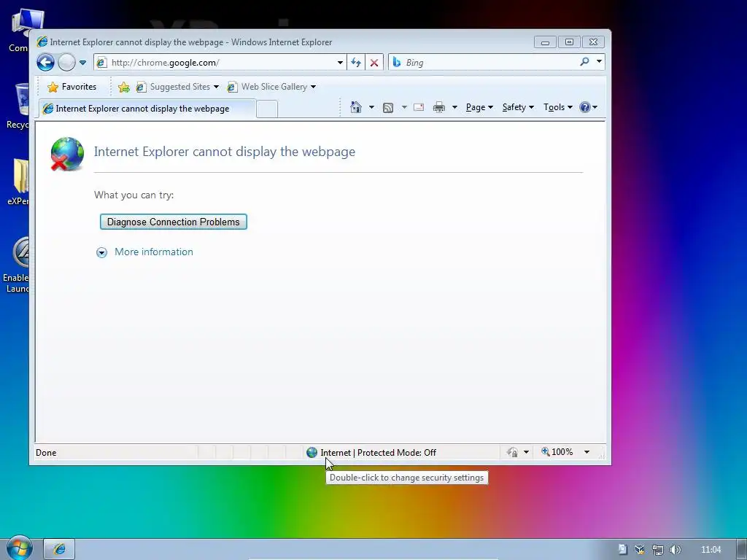Stop loading with the red X icon
Image resolution: width=747 pixels, height=560 pixels.
click(374, 63)
